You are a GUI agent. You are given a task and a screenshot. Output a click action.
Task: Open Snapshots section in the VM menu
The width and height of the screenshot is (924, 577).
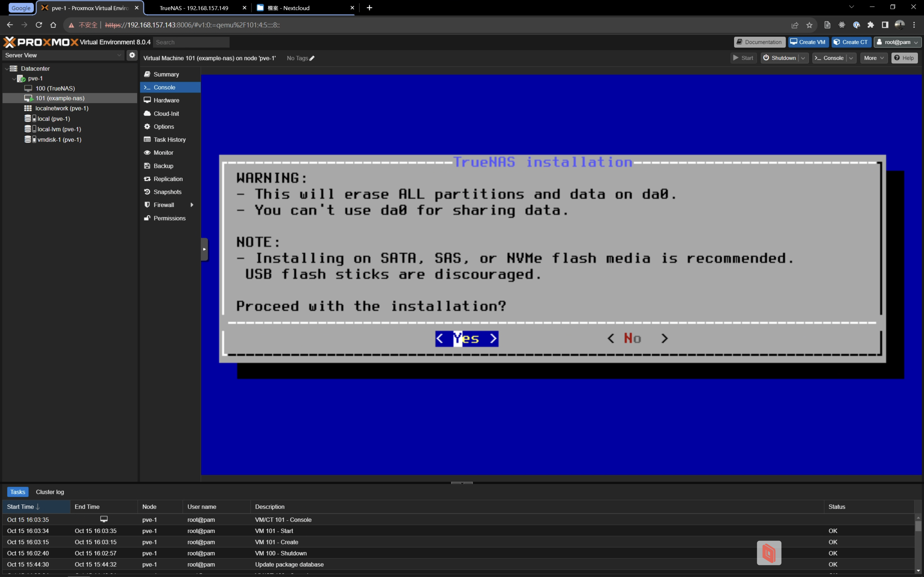pyautogui.click(x=167, y=192)
